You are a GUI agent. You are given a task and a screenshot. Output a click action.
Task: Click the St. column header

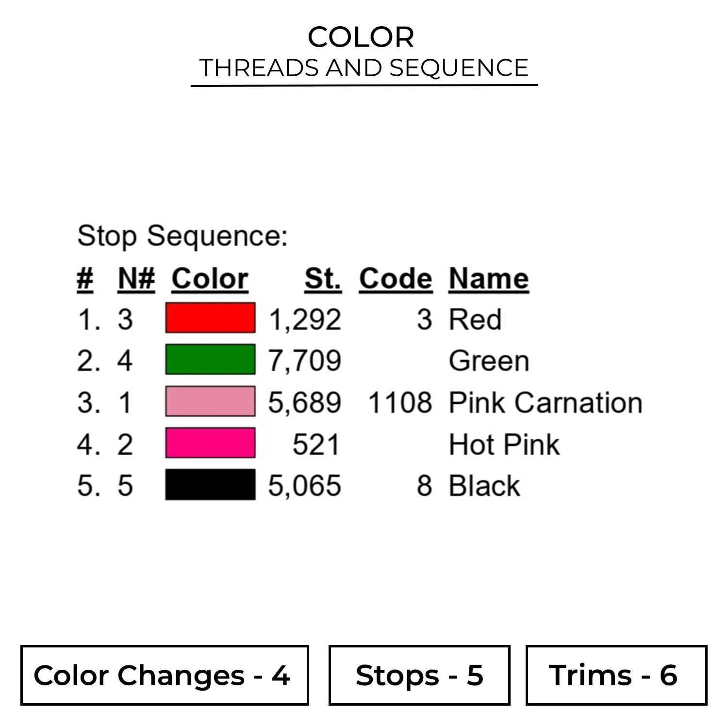[x=323, y=279]
